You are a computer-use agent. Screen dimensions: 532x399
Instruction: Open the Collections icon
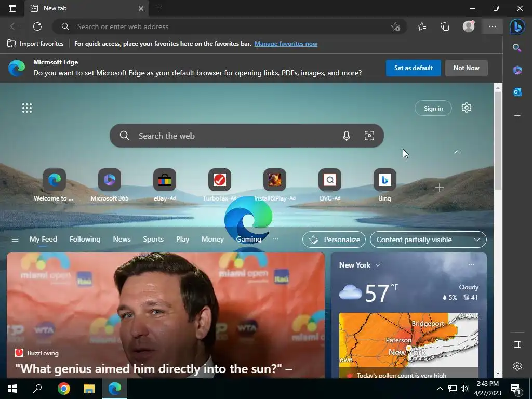click(445, 26)
